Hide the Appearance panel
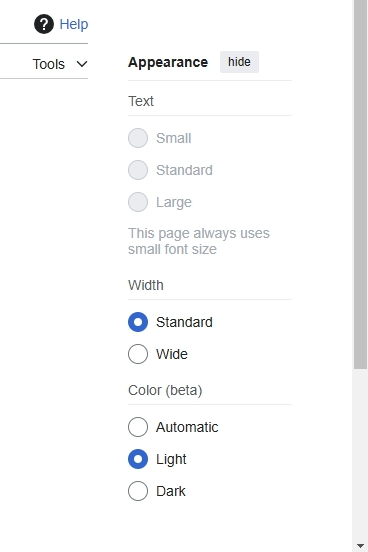368x552 pixels. pyautogui.click(x=239, y=62)
